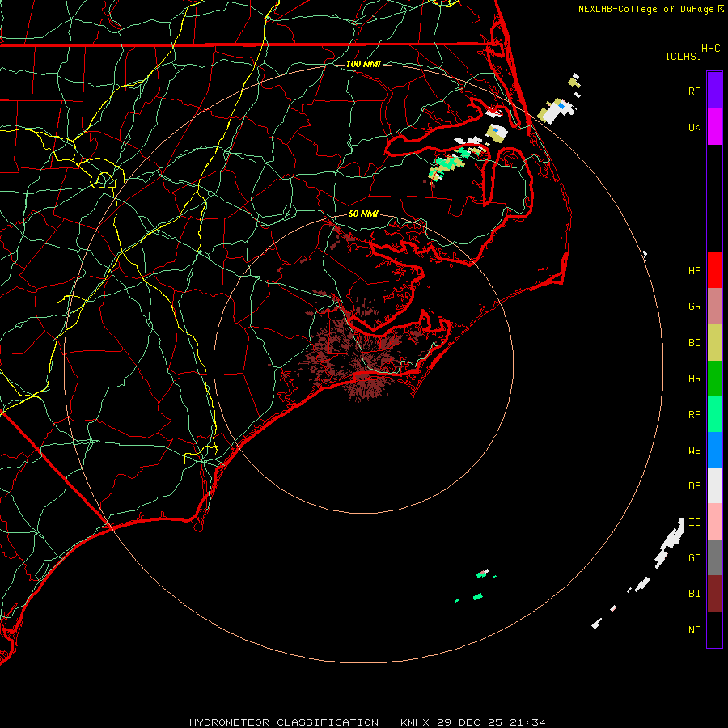Click the HA red legend swatch

click(x=714, y=270)
